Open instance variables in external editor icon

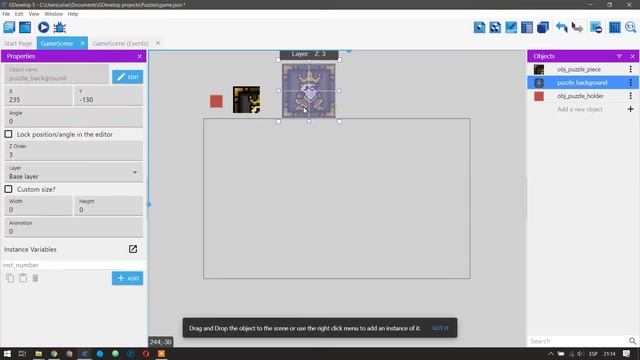pyautogui.click(x=133, y=249)
